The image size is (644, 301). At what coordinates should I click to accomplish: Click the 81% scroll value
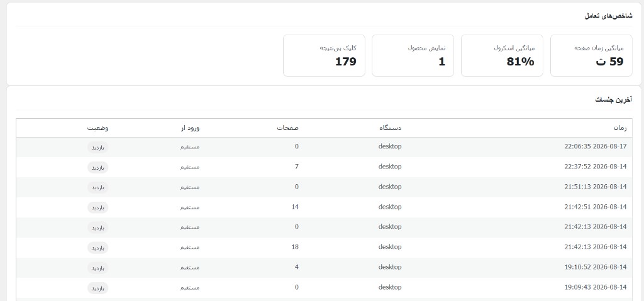tap(520, 62)
